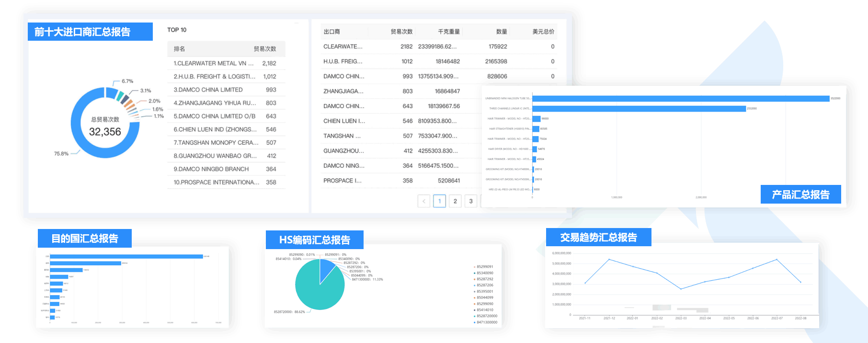Click the HS编码汇总报告 heading
Image resolution: width=868 pixels, height=343 pixels.
(x=315, y=240)
